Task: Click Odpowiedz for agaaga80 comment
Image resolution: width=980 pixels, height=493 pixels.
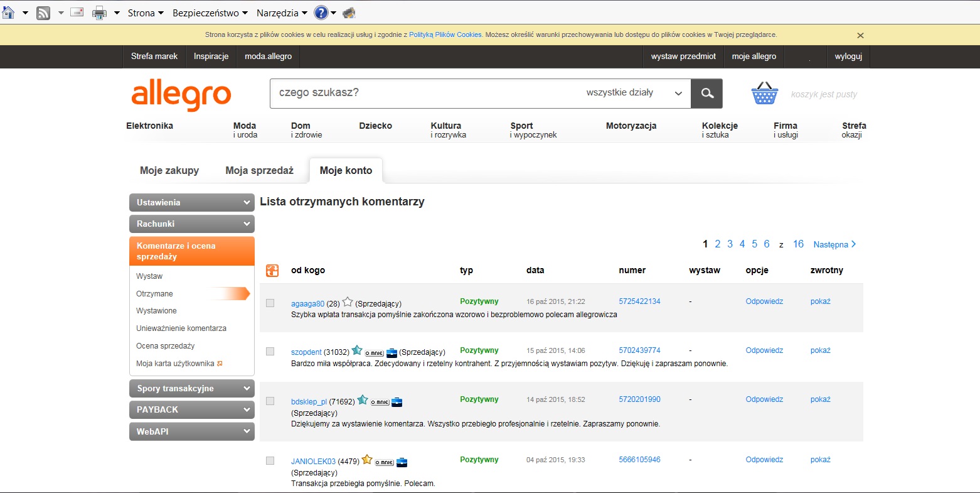Action: 764,301
